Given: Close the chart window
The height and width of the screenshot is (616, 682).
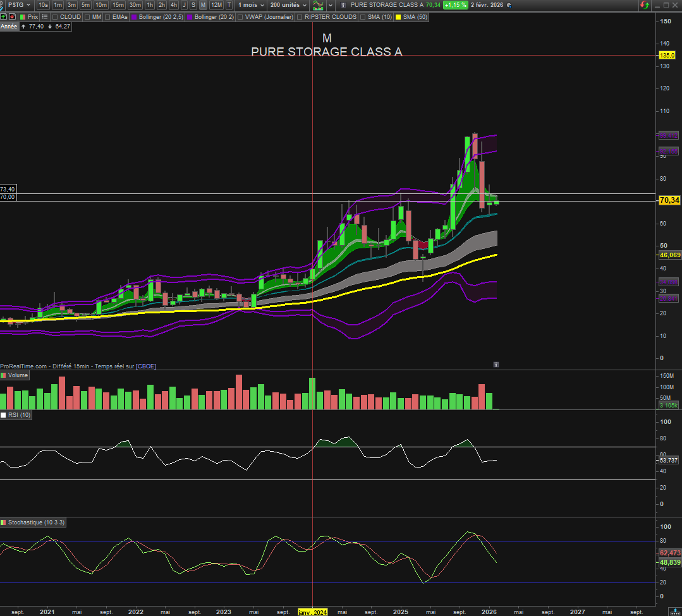Looking at the screenshot, I should coord(675,5).
